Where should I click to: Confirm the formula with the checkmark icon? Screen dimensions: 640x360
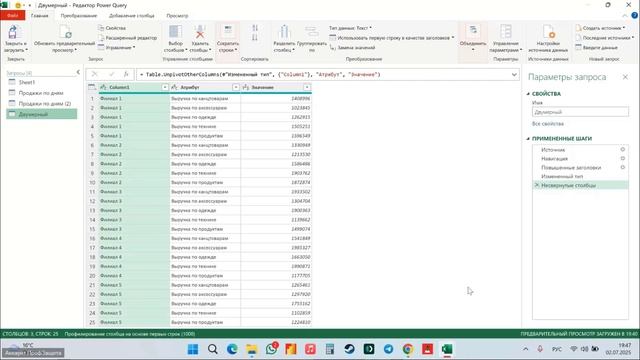pos(111,74)
